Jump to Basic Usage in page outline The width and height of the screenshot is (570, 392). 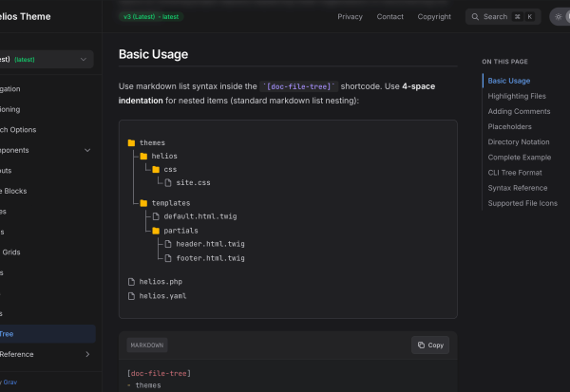(508, 81)
